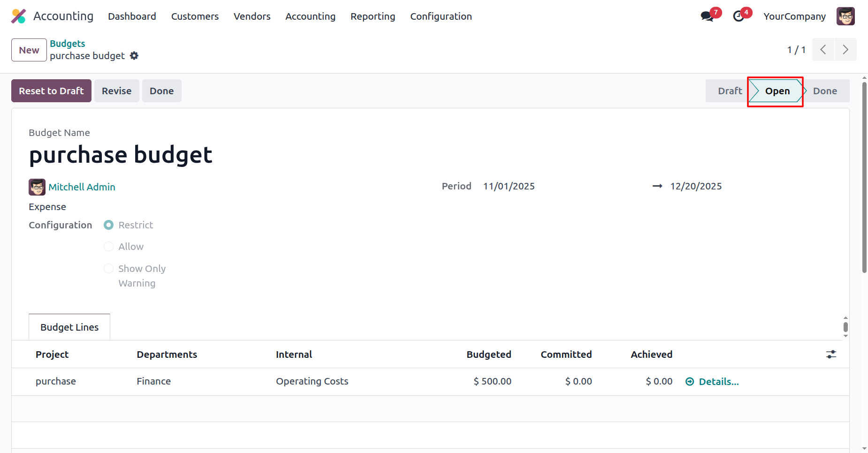
Task: Open the messages chat icon
Action: pos(707,16)
